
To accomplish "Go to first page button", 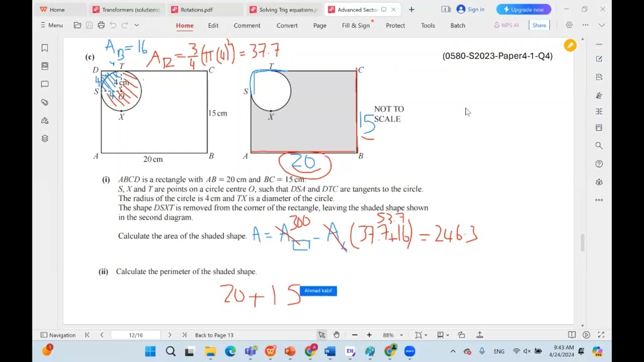I will [87, 335].
